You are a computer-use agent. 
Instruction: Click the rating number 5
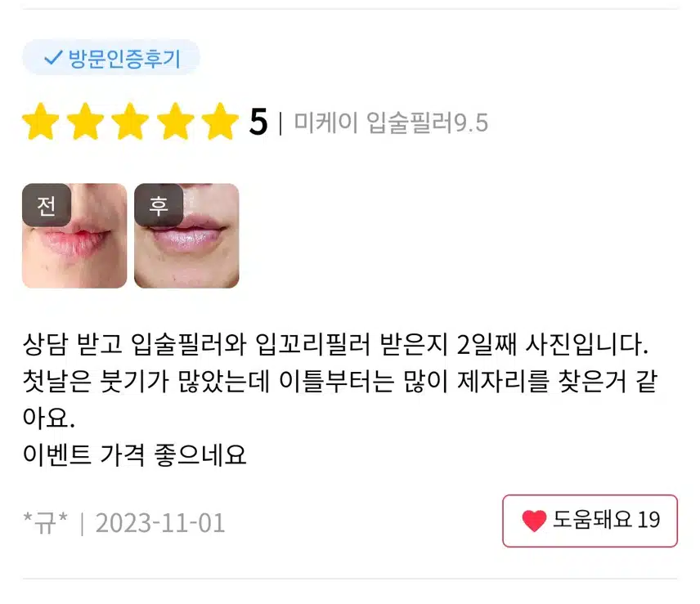[x=258, y=121]
